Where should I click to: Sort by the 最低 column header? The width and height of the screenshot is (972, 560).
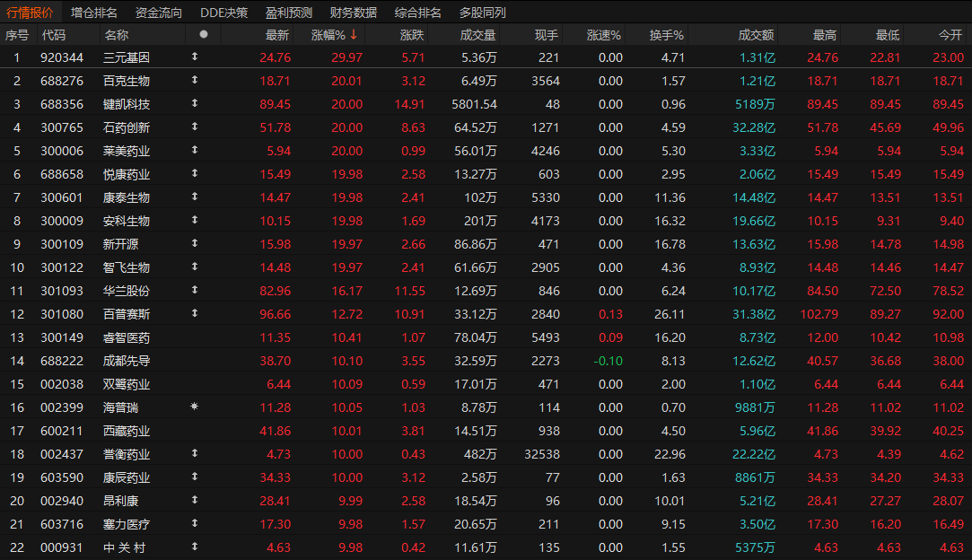pos(888,35)
